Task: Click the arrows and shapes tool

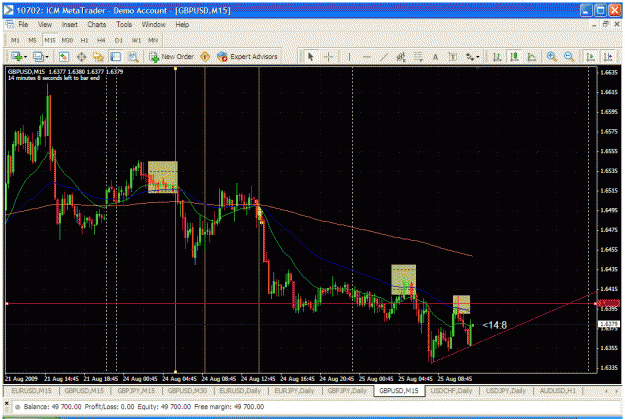Action: click(470, 57)
